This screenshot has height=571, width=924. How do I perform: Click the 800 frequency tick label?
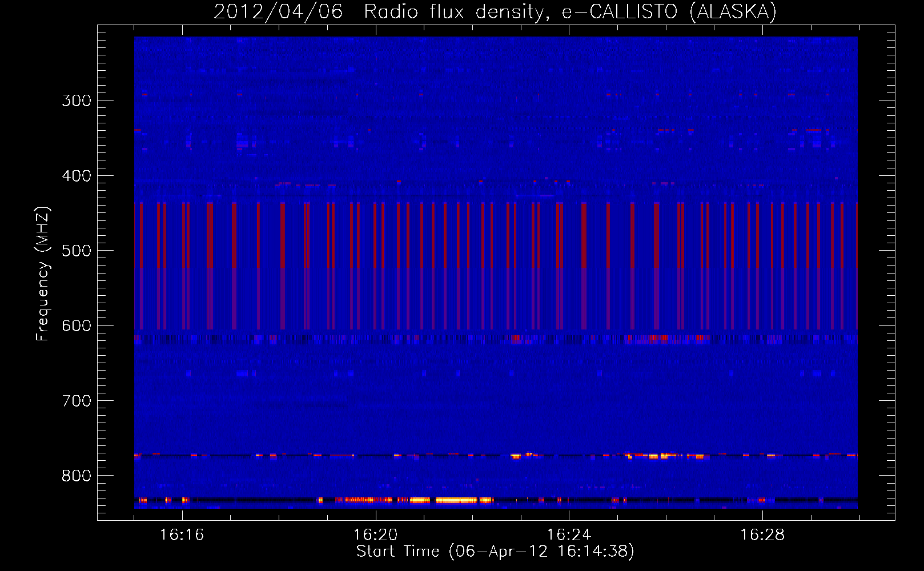[77, 476]
